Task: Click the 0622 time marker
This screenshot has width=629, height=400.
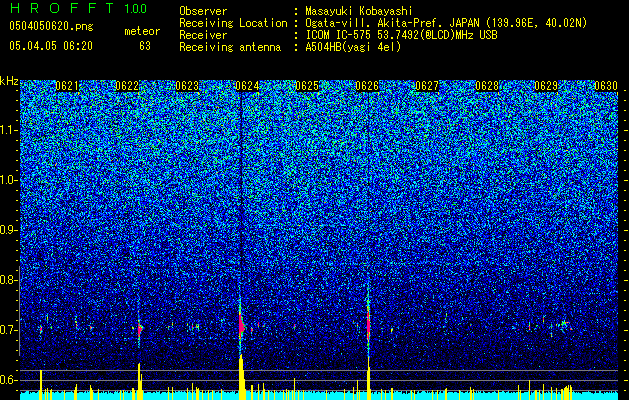Action: click(127, 86)
